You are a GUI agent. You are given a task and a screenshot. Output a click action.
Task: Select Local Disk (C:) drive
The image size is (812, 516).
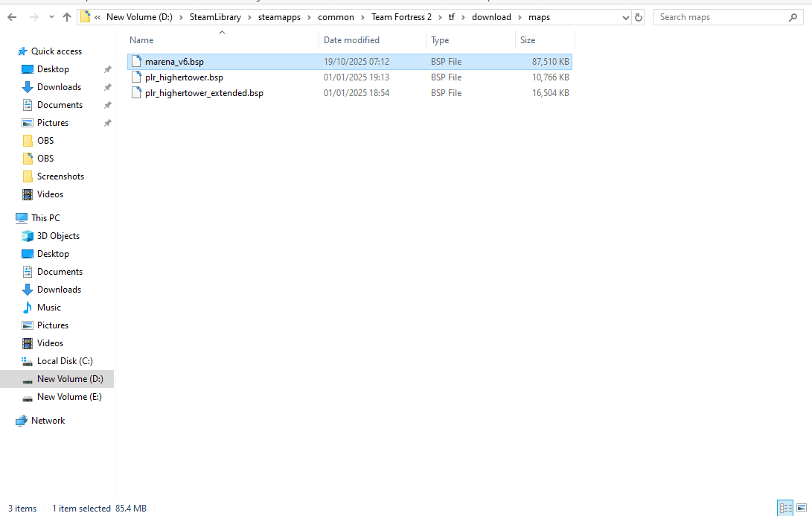65,361
